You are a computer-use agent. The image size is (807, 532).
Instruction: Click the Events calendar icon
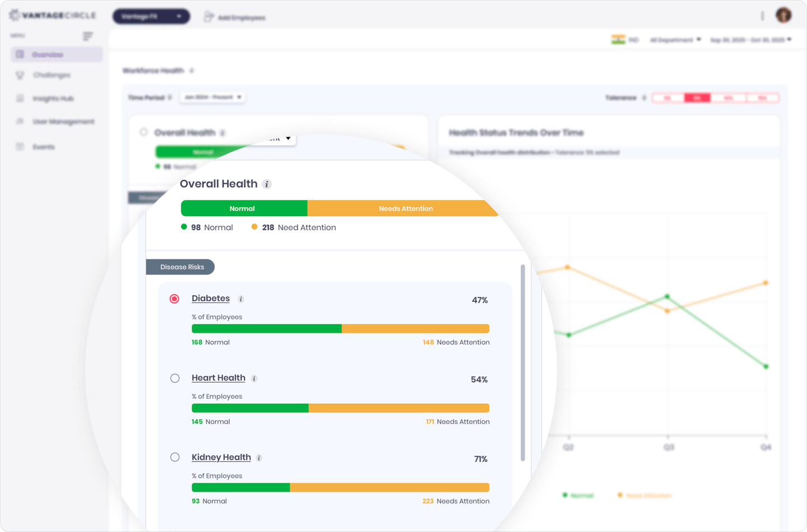tap(20, 147)
